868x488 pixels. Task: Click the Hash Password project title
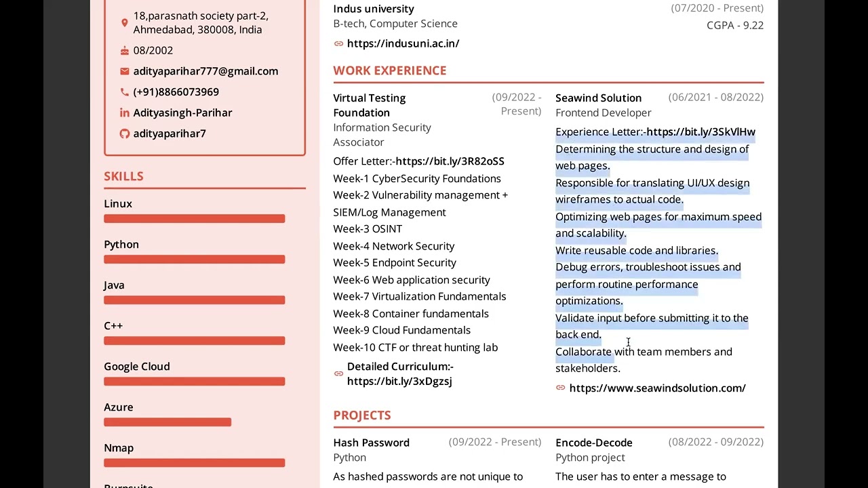click(x=371, y=443)
